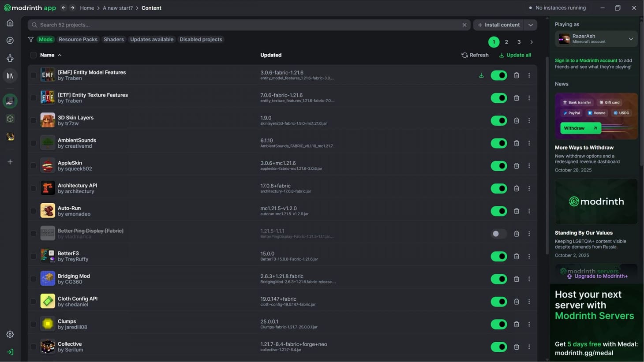Download update for Entity Model Features
Screen dimensions: 644x362
(x=481, y=75)
